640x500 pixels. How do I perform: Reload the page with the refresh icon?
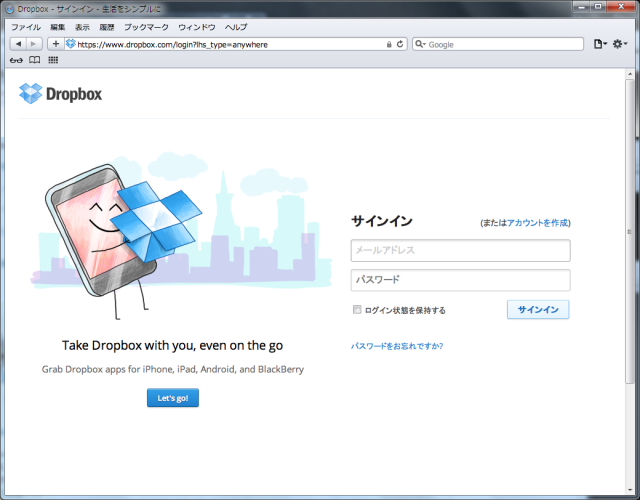click(x=400, y=44)
